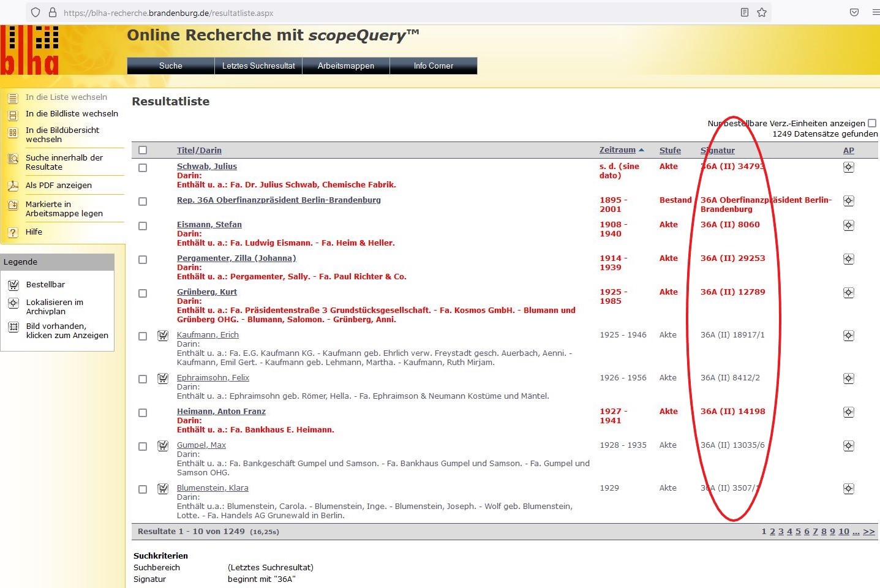Locate Gumpel, Max in archive plan

point(848,446)
